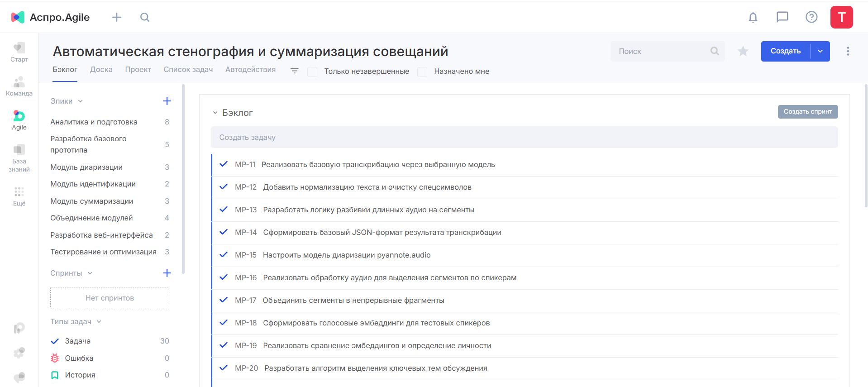Click the Создать спринт button

(x=807, y=112)
